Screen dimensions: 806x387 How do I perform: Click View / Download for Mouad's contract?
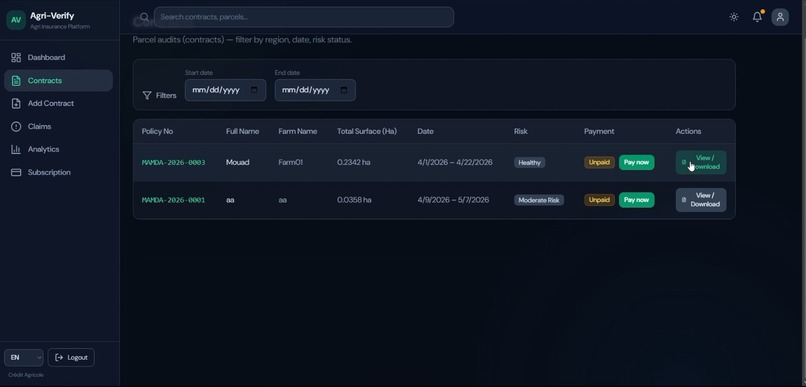point(701,162)
